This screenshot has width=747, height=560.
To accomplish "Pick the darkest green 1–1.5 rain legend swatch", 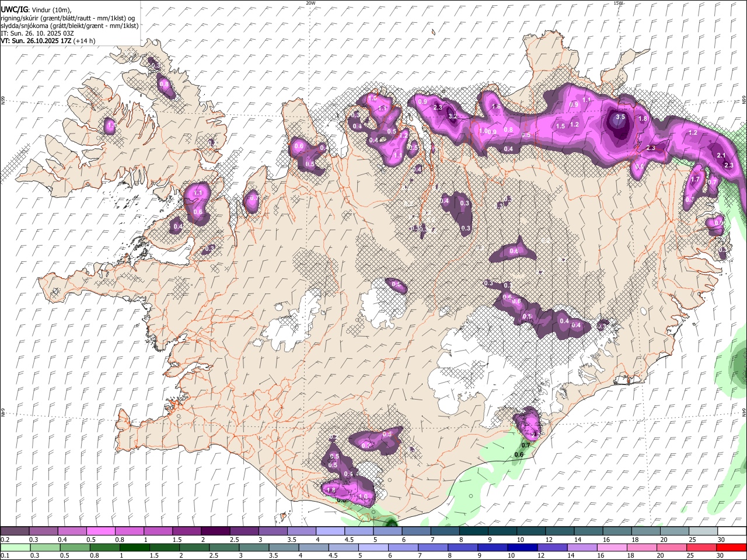I will coord(135,547).
